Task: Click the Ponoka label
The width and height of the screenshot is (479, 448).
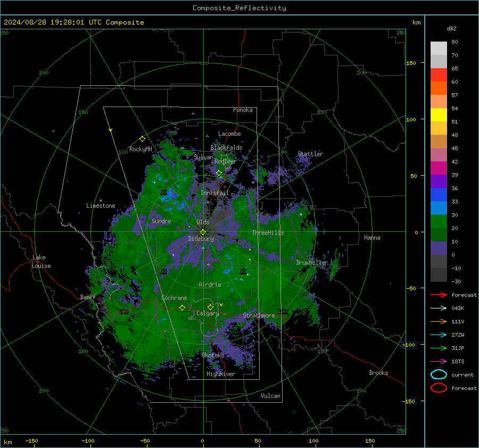Action: 243,110
